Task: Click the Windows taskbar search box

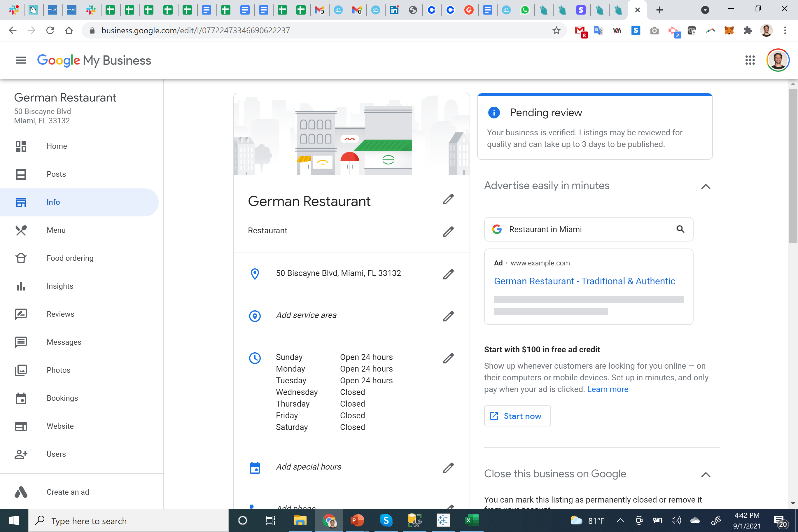Action: click(128, 521)
